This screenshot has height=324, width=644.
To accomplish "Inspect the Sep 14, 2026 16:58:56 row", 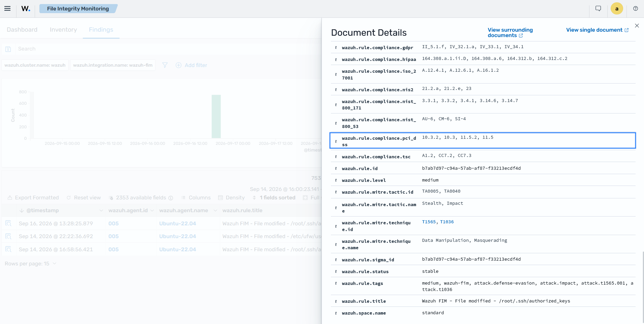I will tap(8, 249).
